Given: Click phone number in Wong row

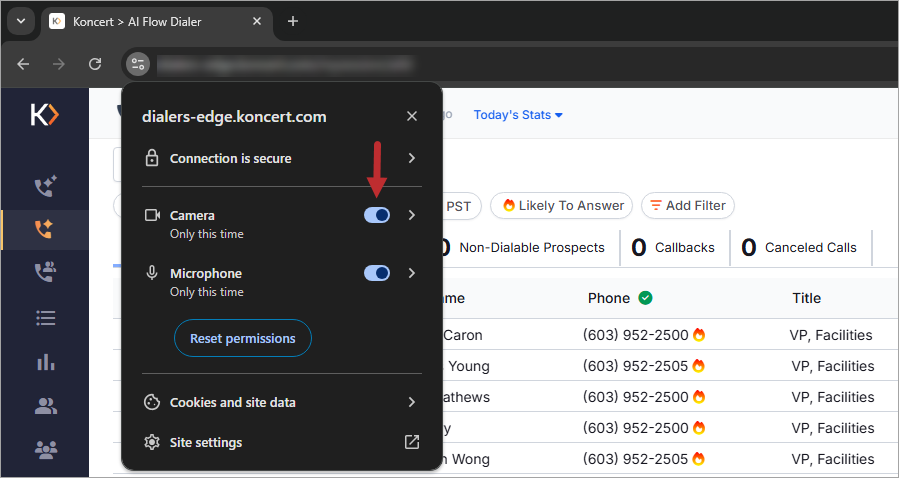Looking at the screenshot, I should click(x=635, y=459).
